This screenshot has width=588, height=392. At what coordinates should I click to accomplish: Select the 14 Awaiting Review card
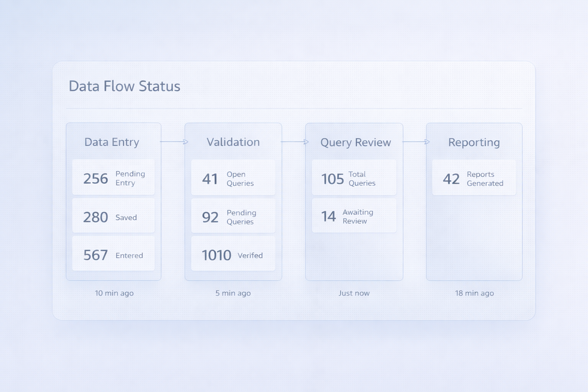354,216
